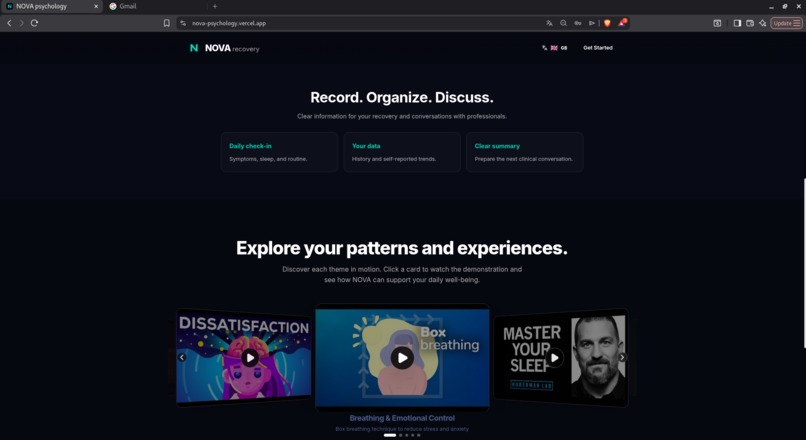Click the page vertical scrollbar
The image size is (806, 440).
pyautogui.click(x=804, y=263)
